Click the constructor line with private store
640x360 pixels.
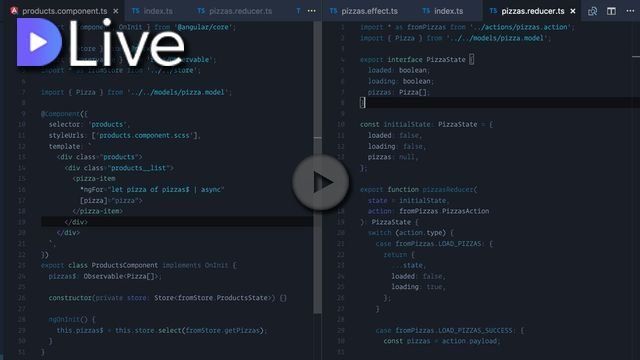coord(167,298)
